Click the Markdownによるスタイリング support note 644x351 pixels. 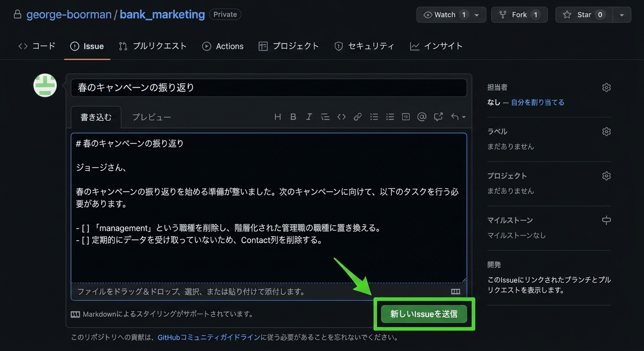coord(162,314)
